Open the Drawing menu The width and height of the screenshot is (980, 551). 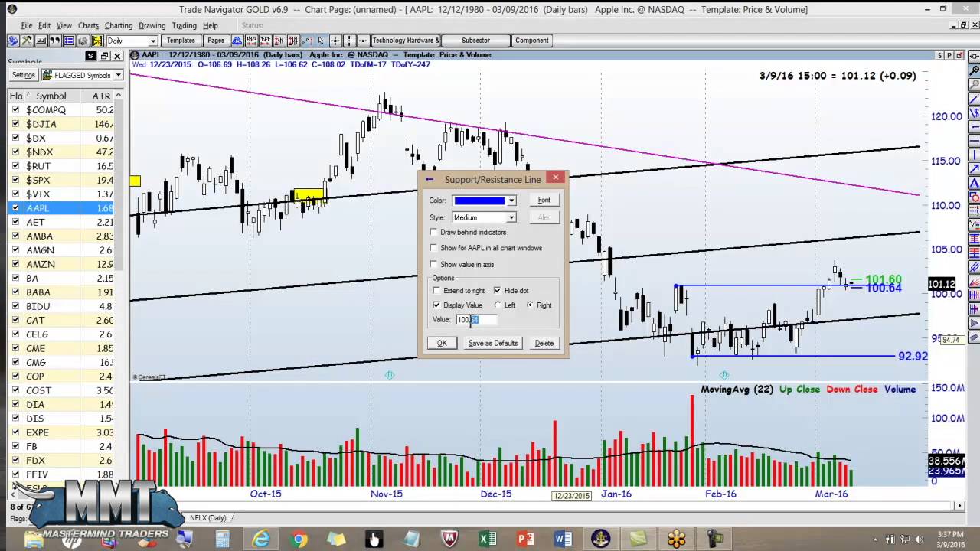point(152,25)
